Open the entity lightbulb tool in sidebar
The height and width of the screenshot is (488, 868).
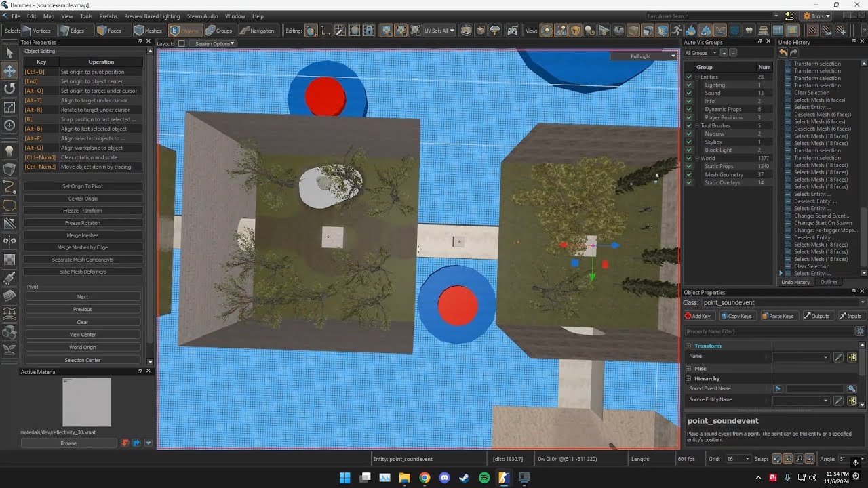[x=9, y=150]
